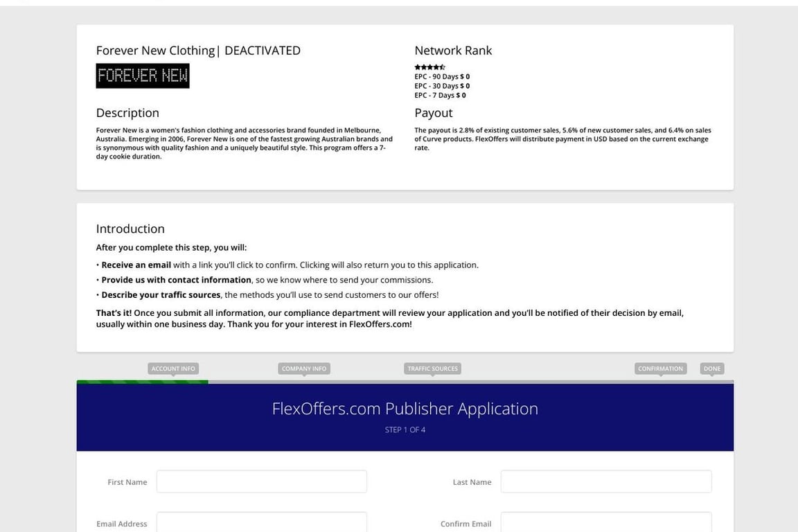Screen dimensions: 798x532
Task: Focus the Last Name input field
Action: 605,481
